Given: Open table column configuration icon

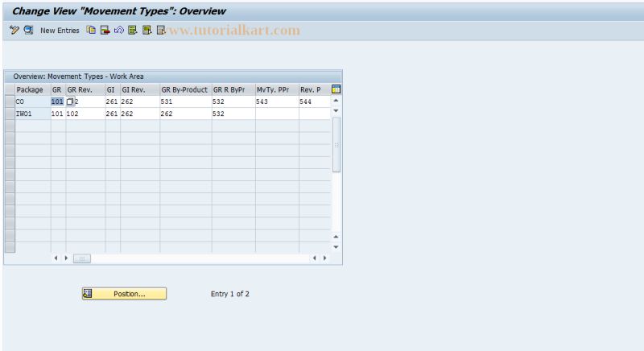Looking at the screenshot, I should (336, 89).
